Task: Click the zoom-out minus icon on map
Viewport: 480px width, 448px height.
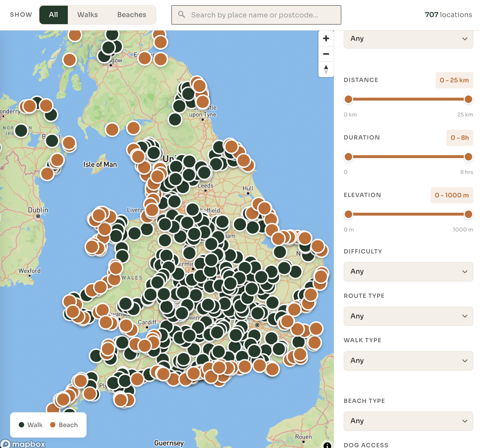Action: tap(326, 54)
